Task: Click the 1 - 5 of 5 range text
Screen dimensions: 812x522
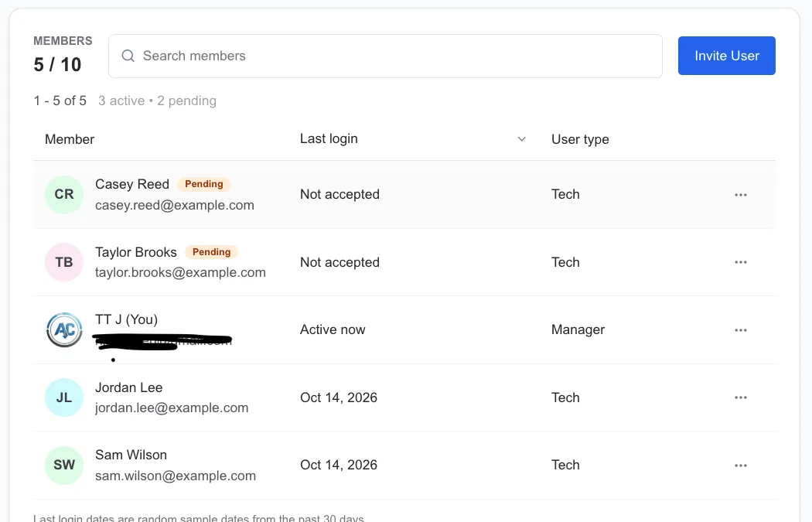Action: pyautogui.click(x=60, y=101)
